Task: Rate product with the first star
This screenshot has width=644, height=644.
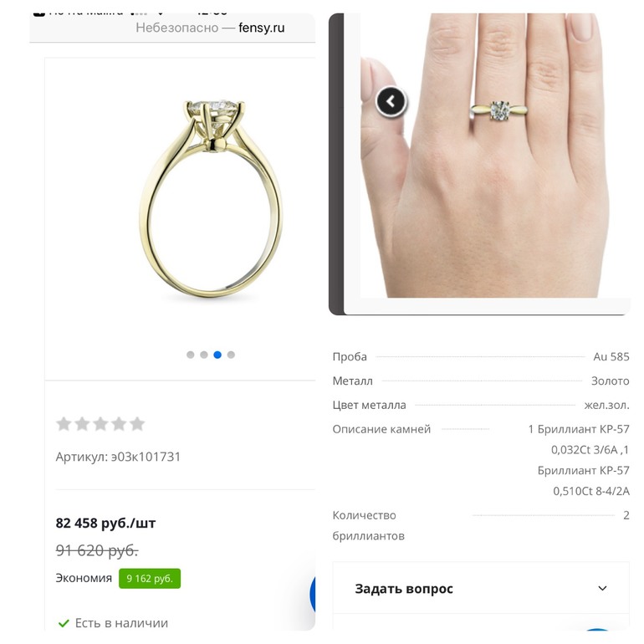Action: pyautogui.click(x=64, y=423)
